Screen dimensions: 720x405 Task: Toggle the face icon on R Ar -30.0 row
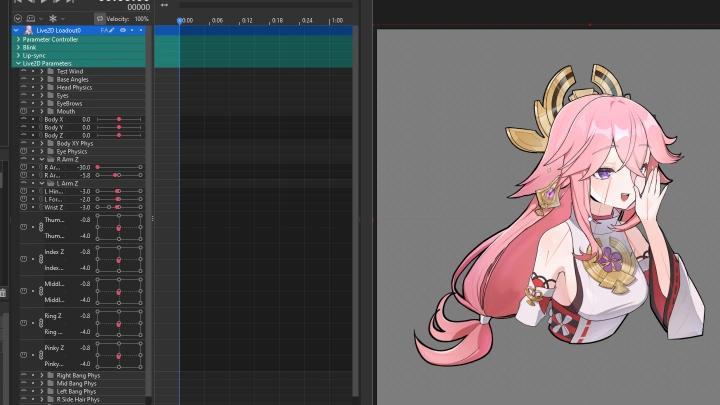pos(23,167)
